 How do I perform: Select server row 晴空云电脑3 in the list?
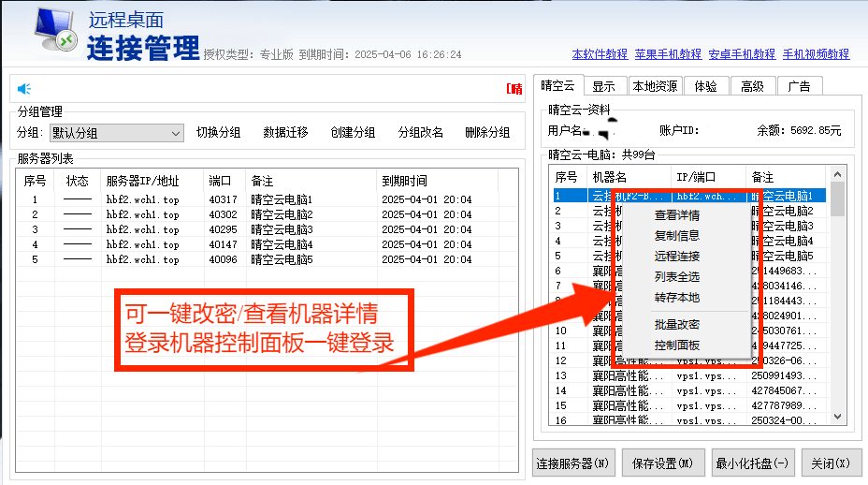tap(281, 229)
